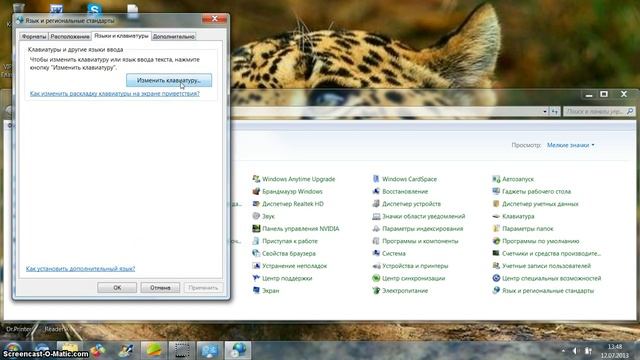Click the address bar refresh button
This screenshot has height=360, width=640.
554,111
